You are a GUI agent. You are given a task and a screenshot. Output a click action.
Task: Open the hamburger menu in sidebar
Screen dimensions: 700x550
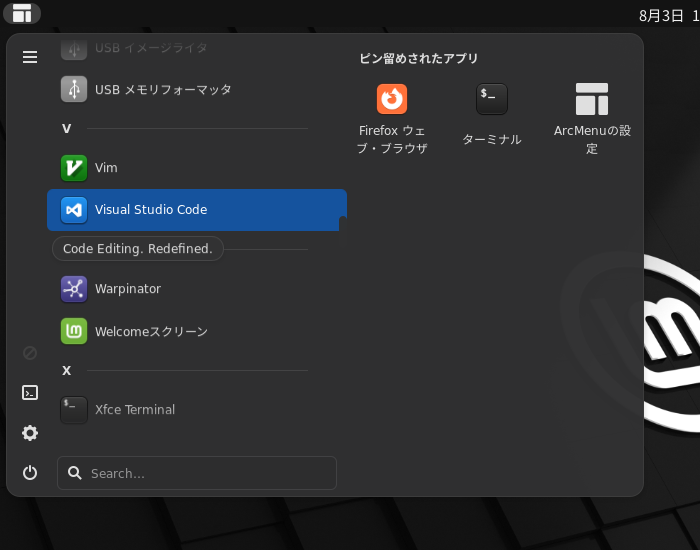point(30,57)
